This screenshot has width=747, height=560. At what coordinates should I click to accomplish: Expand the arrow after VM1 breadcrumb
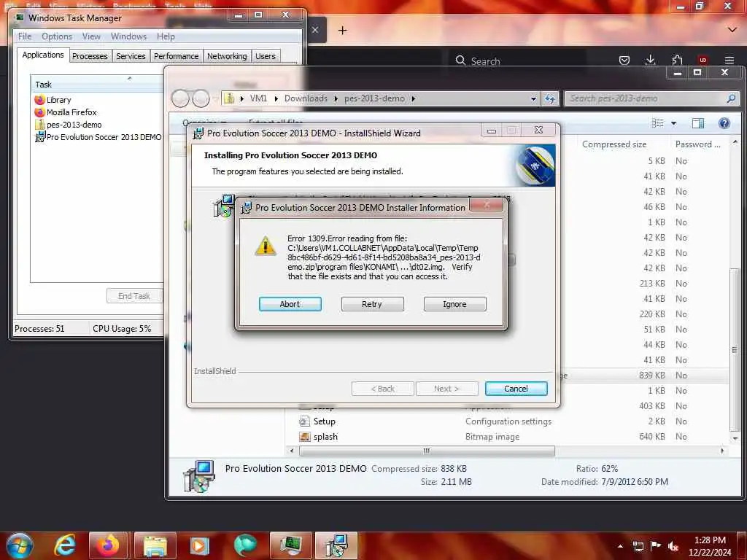(x=276, y=98)
